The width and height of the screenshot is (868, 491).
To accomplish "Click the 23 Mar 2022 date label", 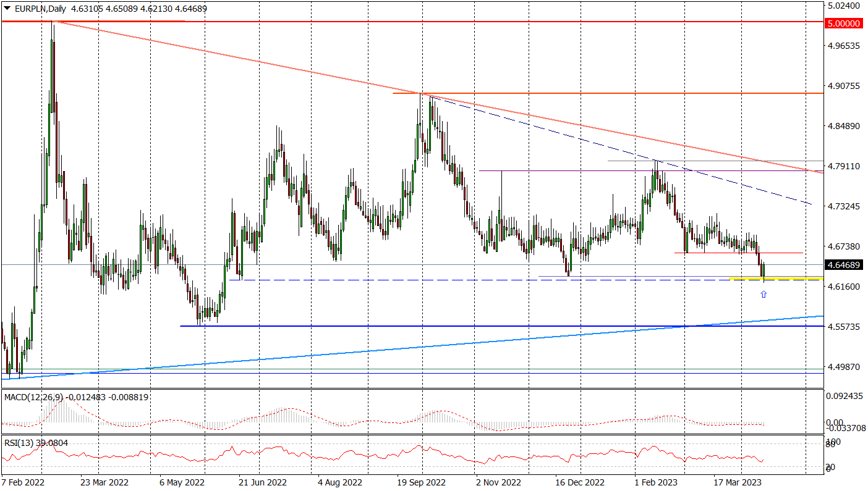I will point(104,482).
